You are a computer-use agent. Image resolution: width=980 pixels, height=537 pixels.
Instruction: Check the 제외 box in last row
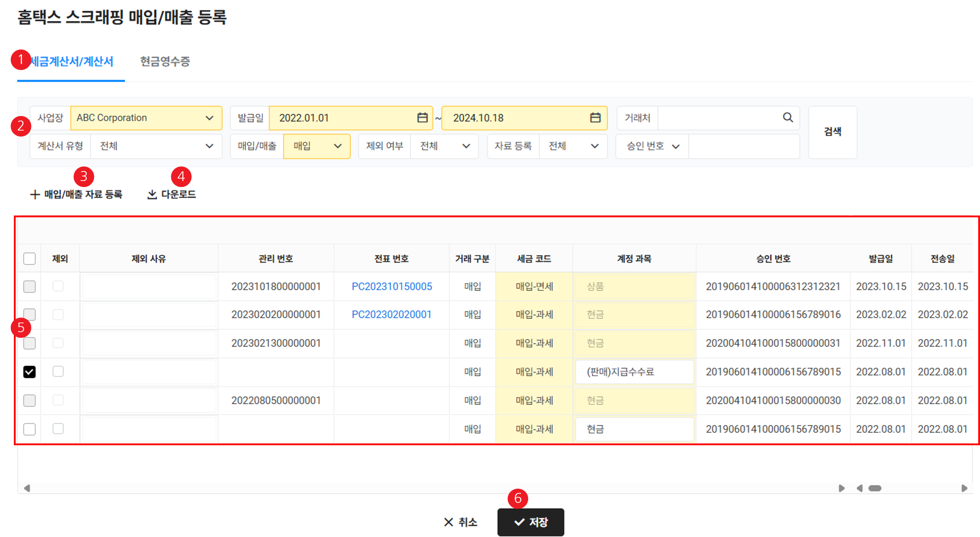[58, 429]
